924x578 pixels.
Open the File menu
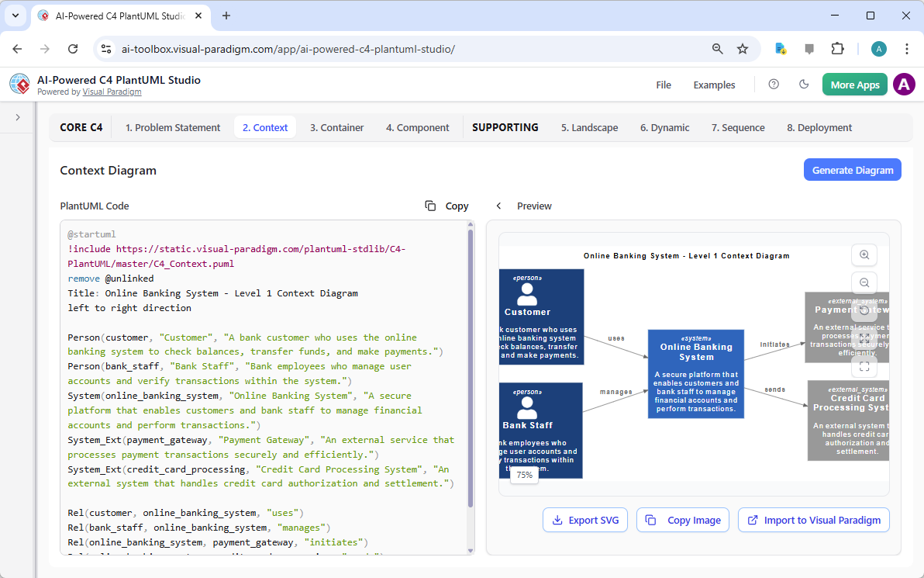664,85
